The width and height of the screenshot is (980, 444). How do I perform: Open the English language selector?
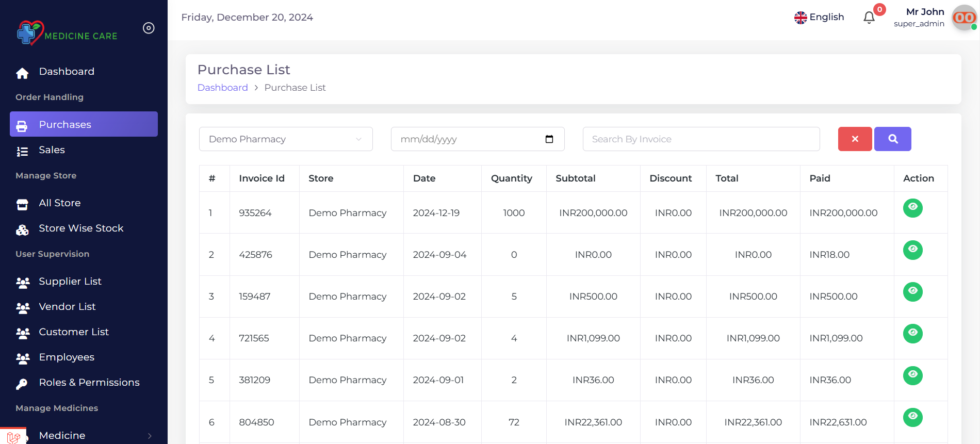pyautogui.click(x=819, y=17)
